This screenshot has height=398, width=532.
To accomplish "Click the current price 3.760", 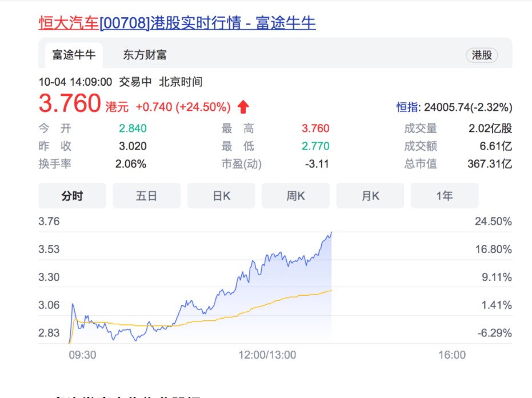I will coord(70,103).
